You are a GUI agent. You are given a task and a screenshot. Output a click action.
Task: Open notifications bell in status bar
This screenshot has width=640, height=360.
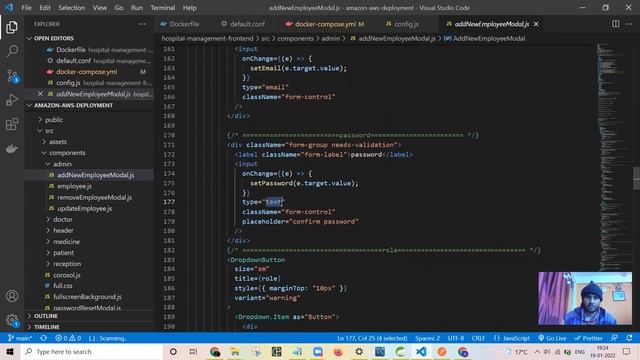[x=629, y=338]
